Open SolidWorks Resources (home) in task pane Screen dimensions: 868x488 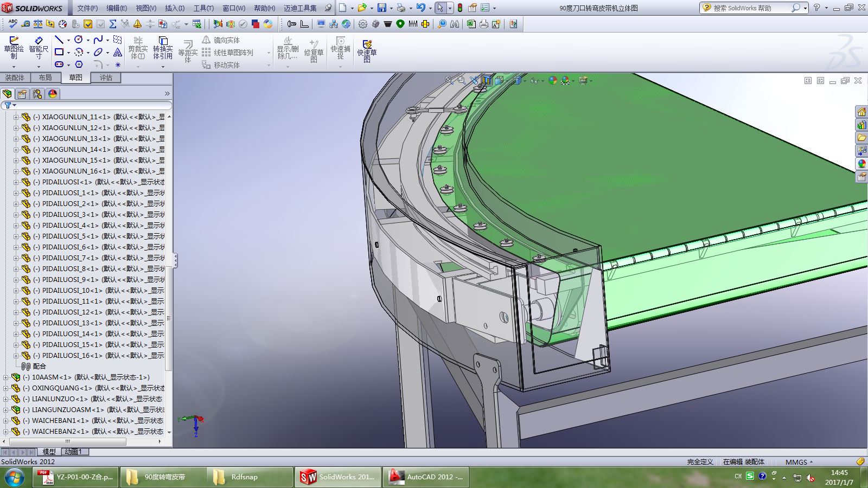[861, 112]
